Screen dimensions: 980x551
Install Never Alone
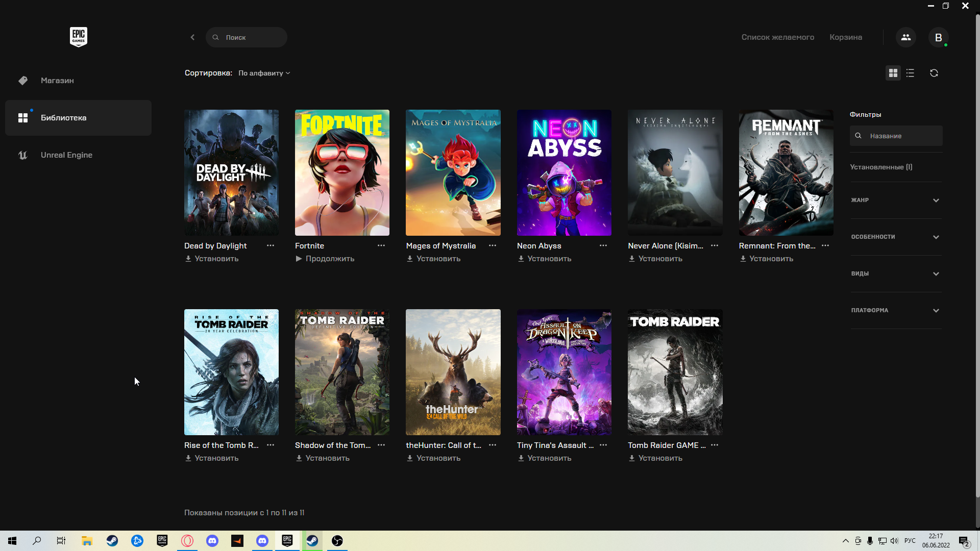coord(655,259)
